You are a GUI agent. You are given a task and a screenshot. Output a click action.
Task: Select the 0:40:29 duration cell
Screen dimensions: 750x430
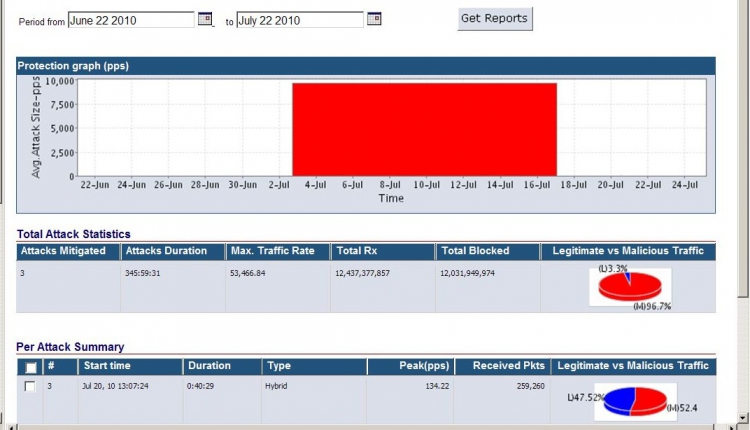click(x=200, y=386)
